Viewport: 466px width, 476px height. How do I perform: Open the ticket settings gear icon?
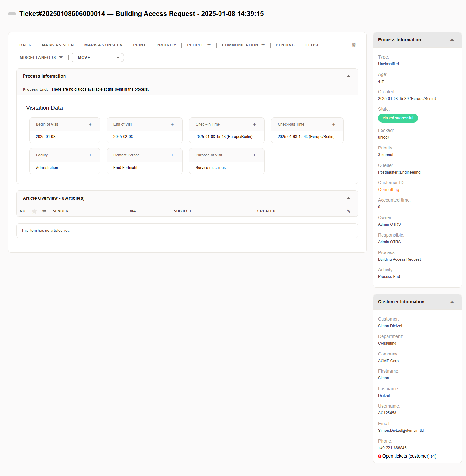point(354,45)
